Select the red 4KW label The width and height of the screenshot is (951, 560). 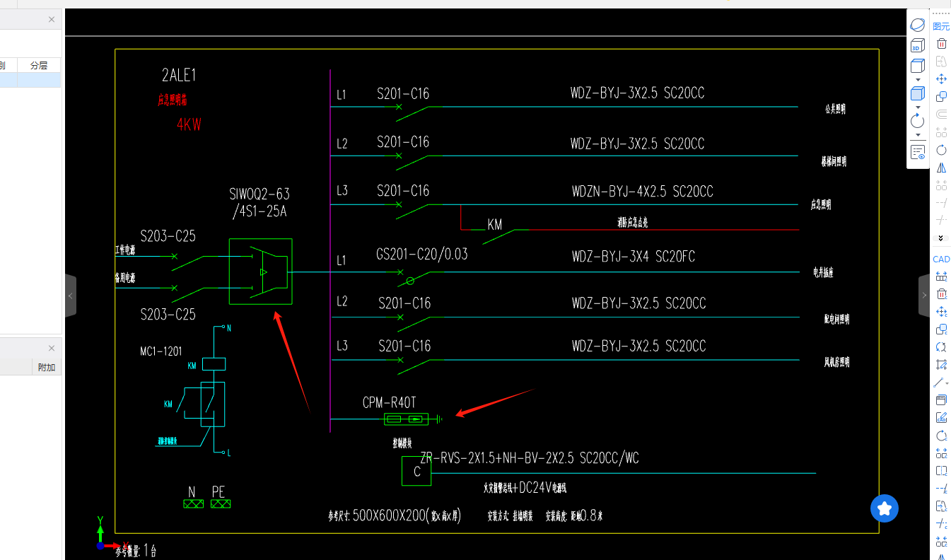coord(189,125)
